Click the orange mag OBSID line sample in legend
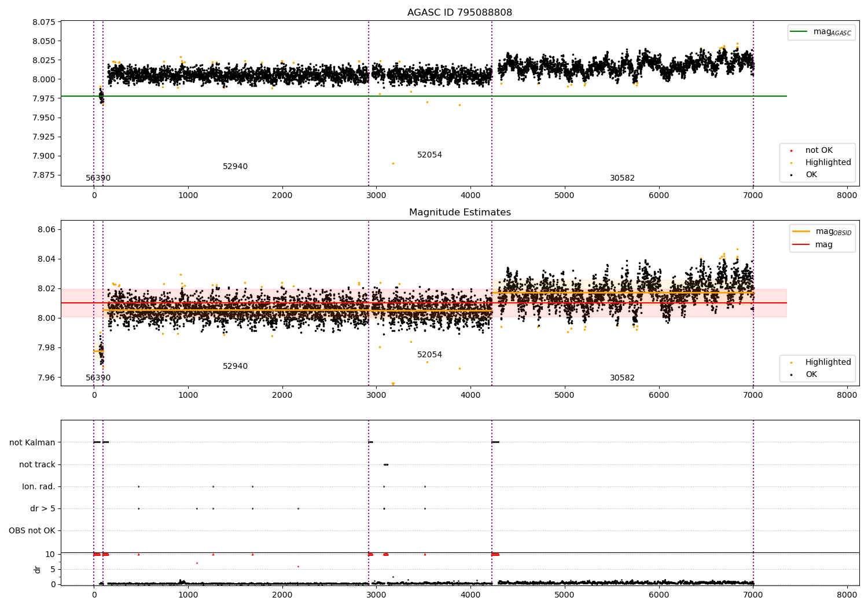The width and height of the screenshot is (868, 608). 801,232
